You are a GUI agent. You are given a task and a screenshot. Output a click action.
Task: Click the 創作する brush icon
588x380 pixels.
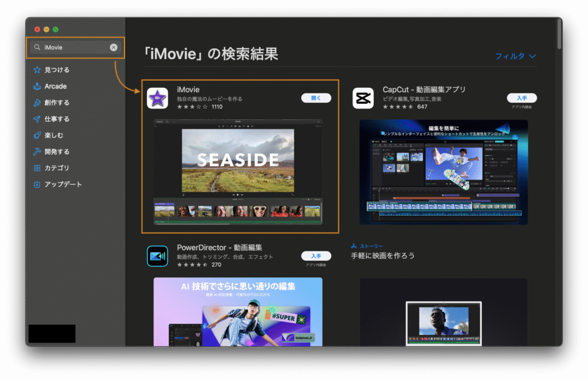pyautogui.click(x=37, y=103)
